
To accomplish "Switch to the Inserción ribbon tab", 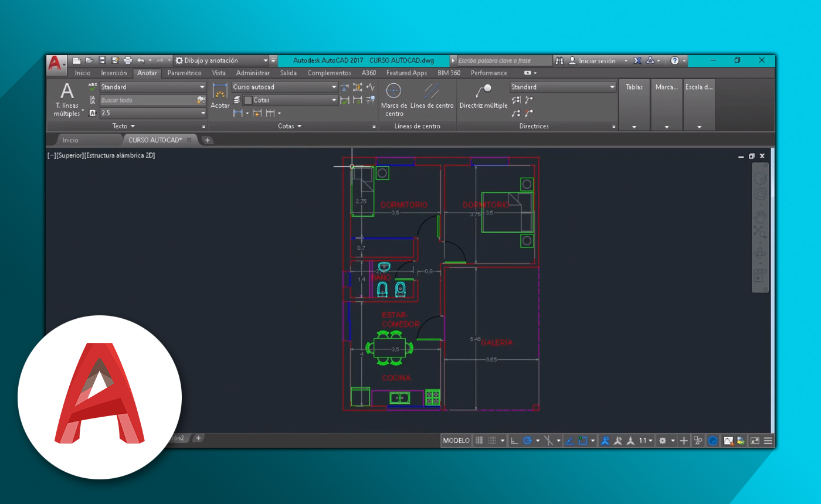I will 114,73.
